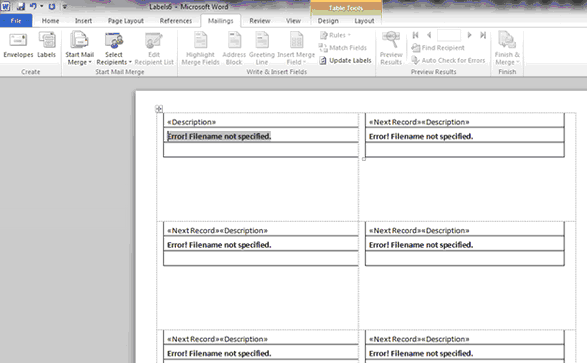The height and width of the screenshot is (363, 587).
Task: Open the Insert Merge Field dropdown
Action: click(296, 49)
